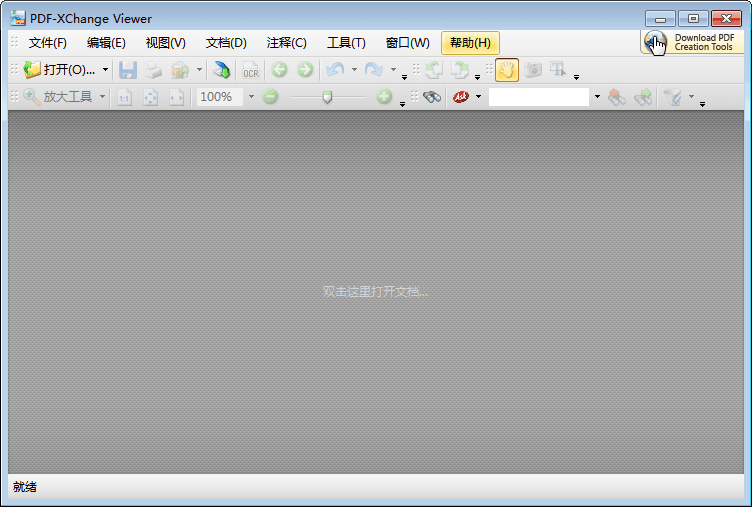The height and width of the screenshot is (507, 752).
Task: Close the PDF-XChange Viewer window
Action: tap(726, 19)
